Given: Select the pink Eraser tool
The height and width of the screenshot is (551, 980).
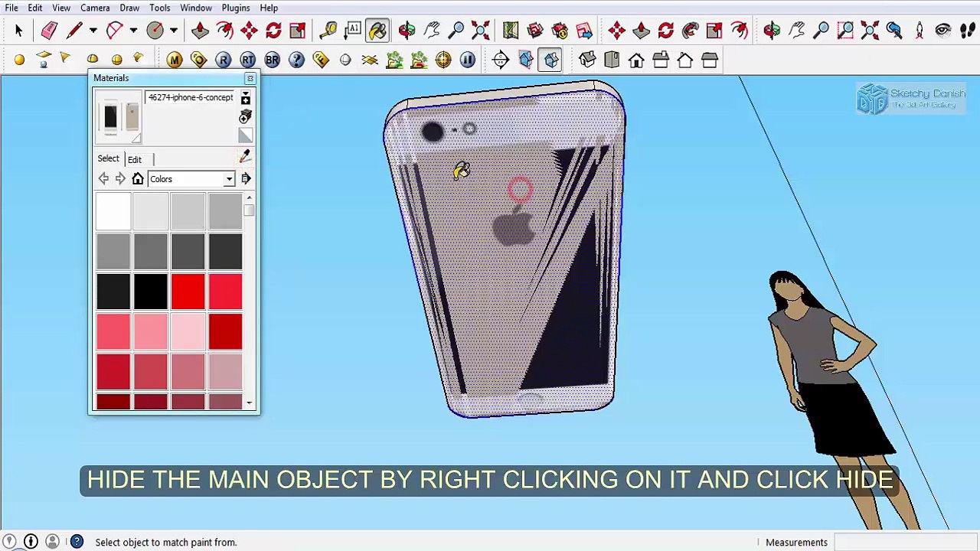Looking at the screenshot, I should point(49,31).
